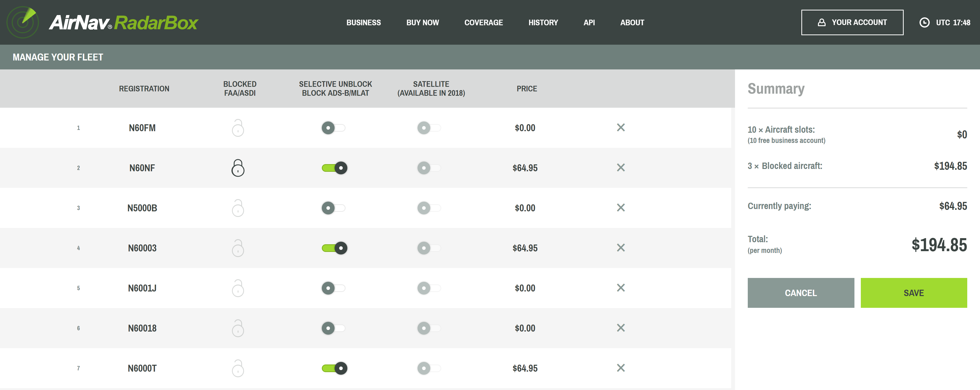Go to the Coverage page
This screenshot has width=980, height=390.
[483, 22]
